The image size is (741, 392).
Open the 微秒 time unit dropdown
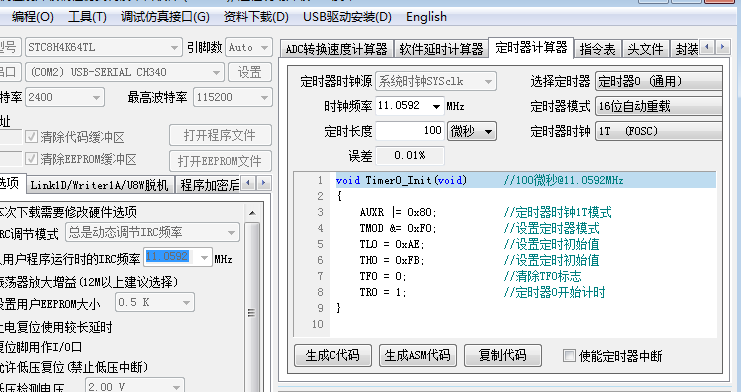click(472, 131)
